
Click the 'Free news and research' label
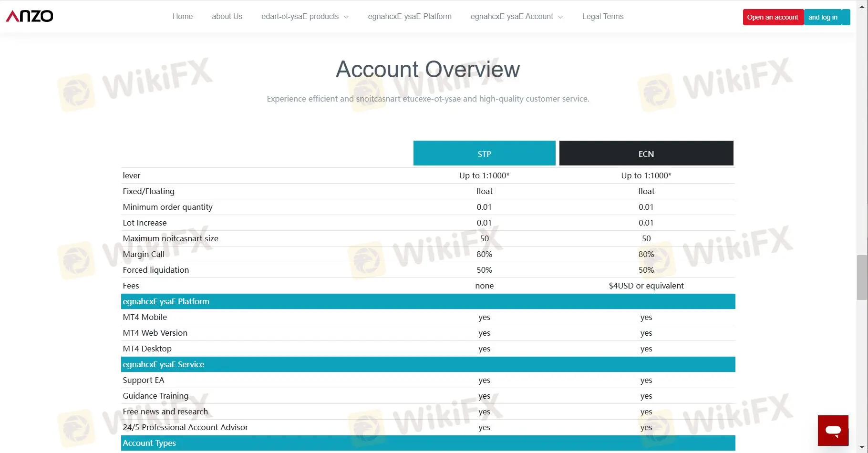(165, 412)
